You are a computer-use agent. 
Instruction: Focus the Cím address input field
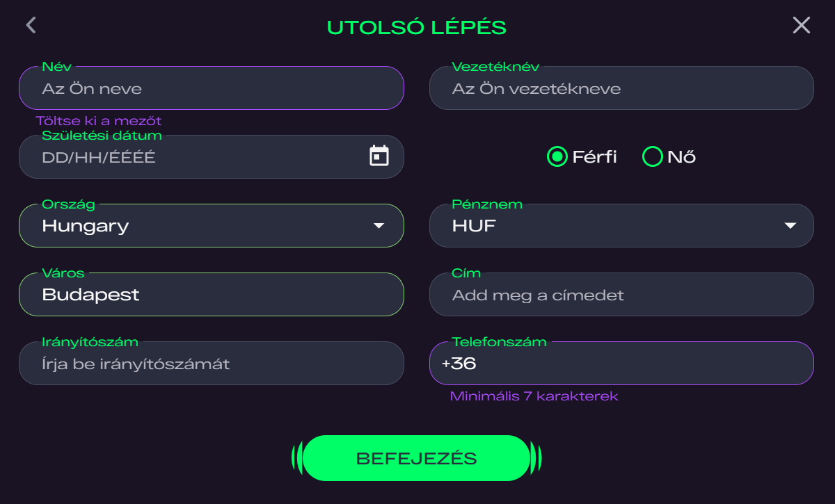(621, 295)
